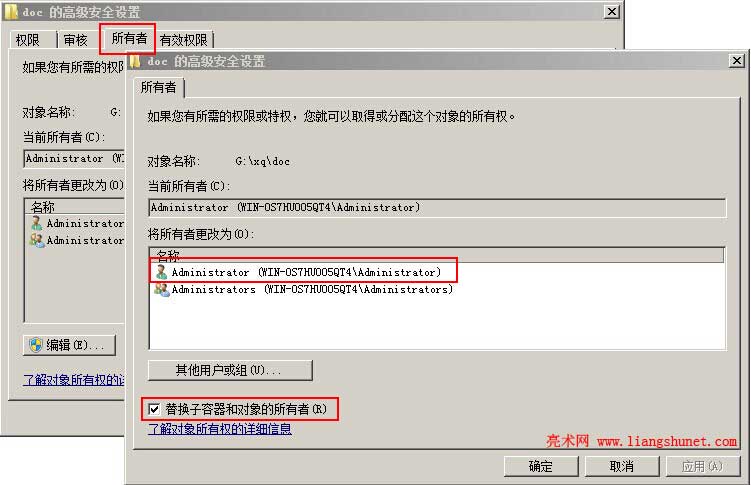Click the 名称 column header in owner list
The width and height of the screenshot is (751, 485).
point(436,255)
